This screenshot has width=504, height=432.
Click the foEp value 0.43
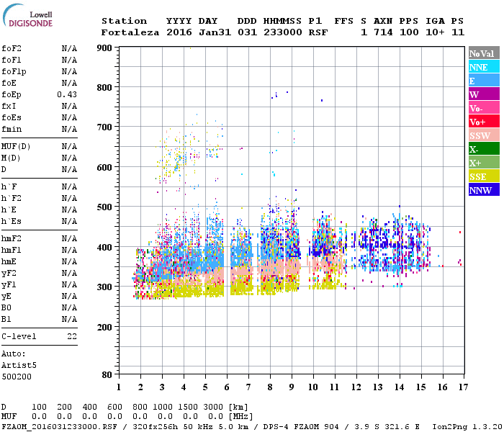(x=67, y=94)
